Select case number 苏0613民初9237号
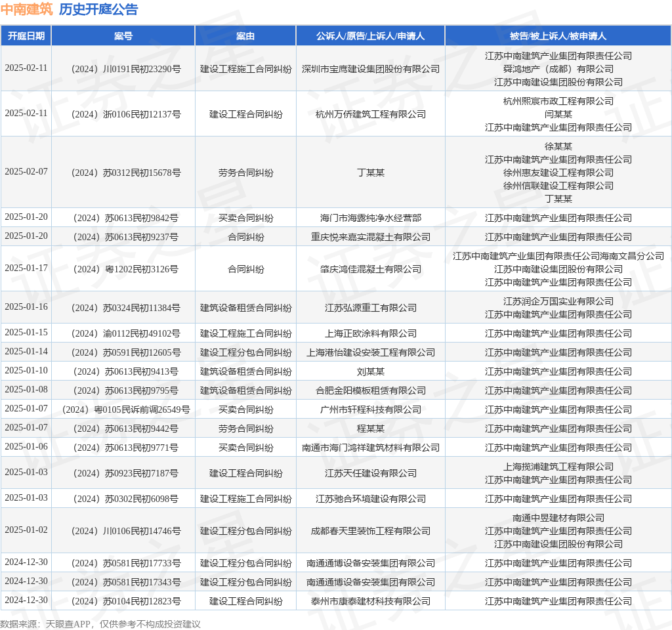Image resolution: width=672 pixels, height=630 pixels. (x=126, y=237)
